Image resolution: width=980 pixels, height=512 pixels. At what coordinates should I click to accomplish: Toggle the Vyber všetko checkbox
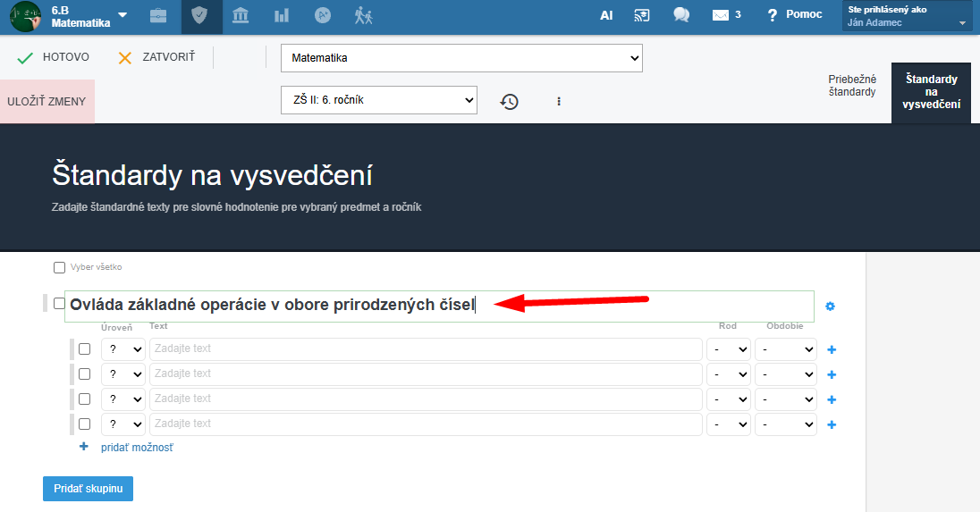coord(59,267)
